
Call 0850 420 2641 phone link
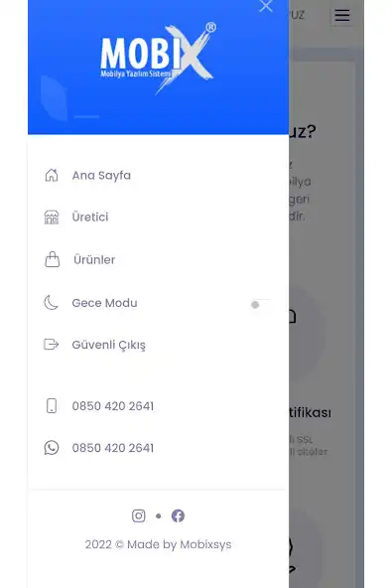tap(113, 406)
